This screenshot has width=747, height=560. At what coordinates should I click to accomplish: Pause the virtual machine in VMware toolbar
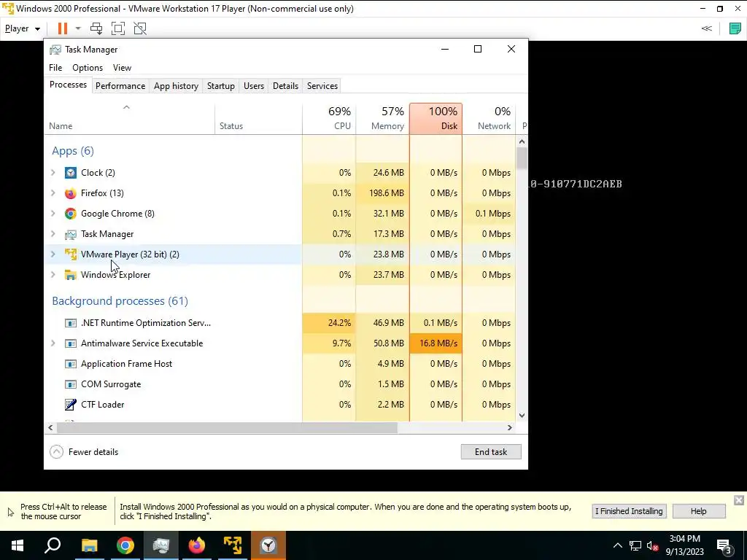point(63,28)
